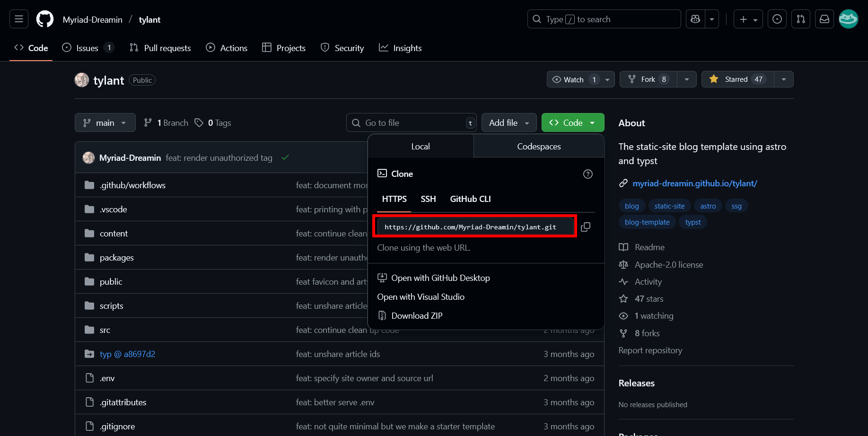Open the Insights tab
The height and width of the screenshot is (436, 868).
click(x=400, y=48)
